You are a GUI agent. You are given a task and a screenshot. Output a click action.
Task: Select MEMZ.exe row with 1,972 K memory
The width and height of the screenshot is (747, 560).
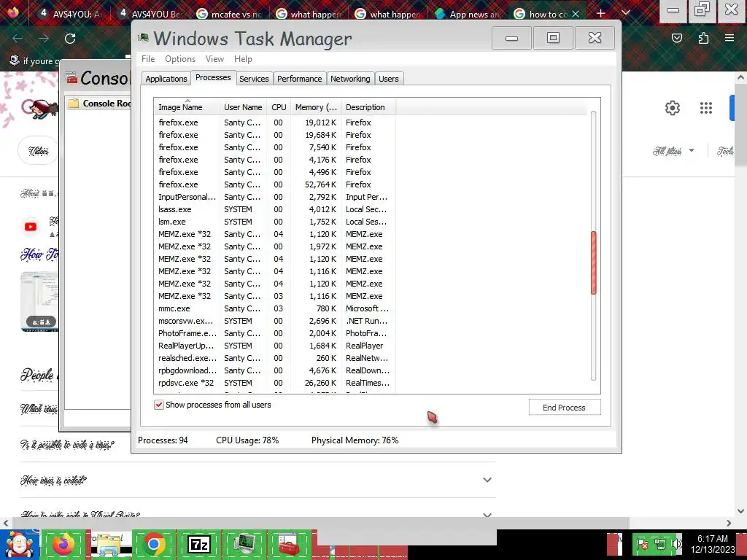pos(274,246)
